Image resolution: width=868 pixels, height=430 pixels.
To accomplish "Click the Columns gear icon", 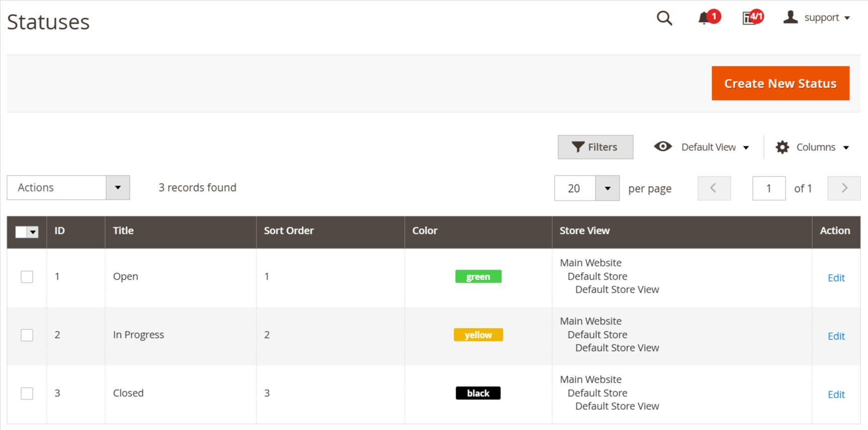I will coord(782,147).
